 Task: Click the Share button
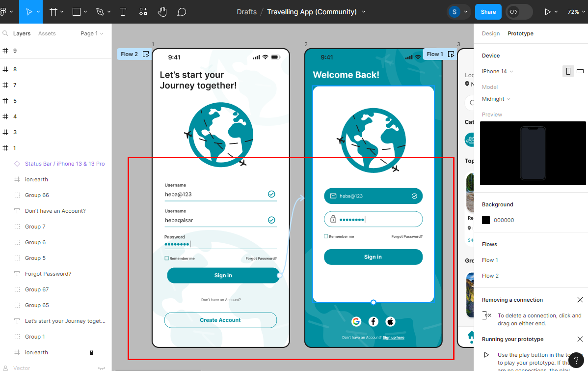click(x=488, y=12)
